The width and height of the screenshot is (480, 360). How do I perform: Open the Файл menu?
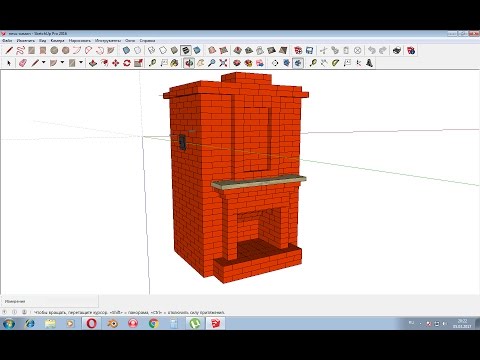[7, 41]
